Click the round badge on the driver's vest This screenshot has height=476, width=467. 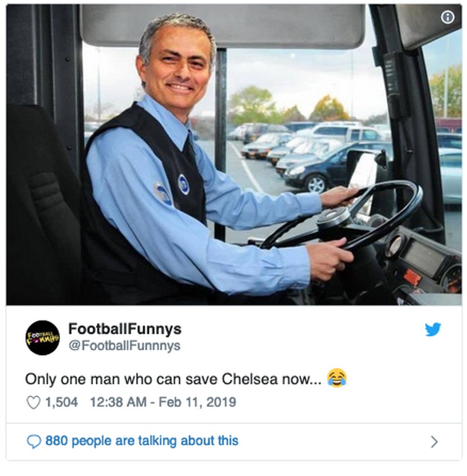point(183,184)
